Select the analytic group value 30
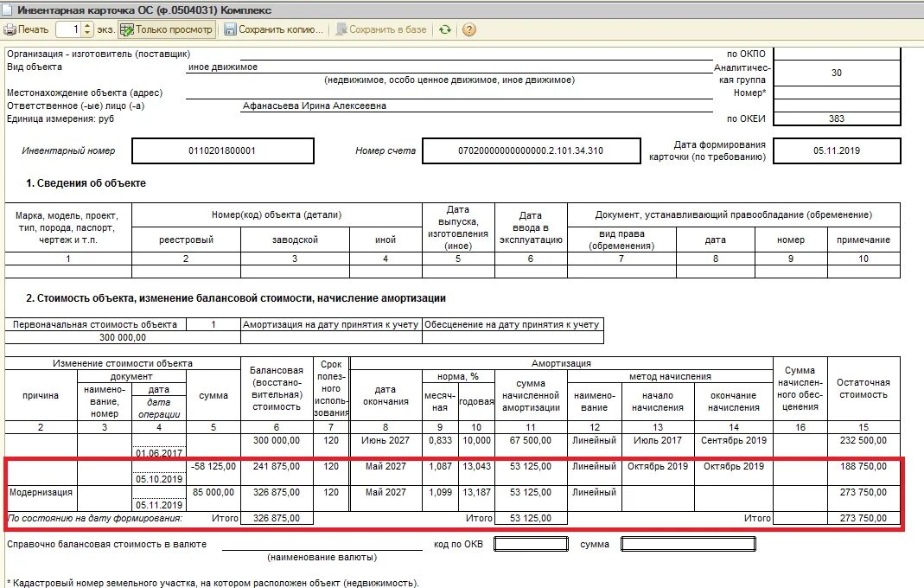 (x=837, y=73)
